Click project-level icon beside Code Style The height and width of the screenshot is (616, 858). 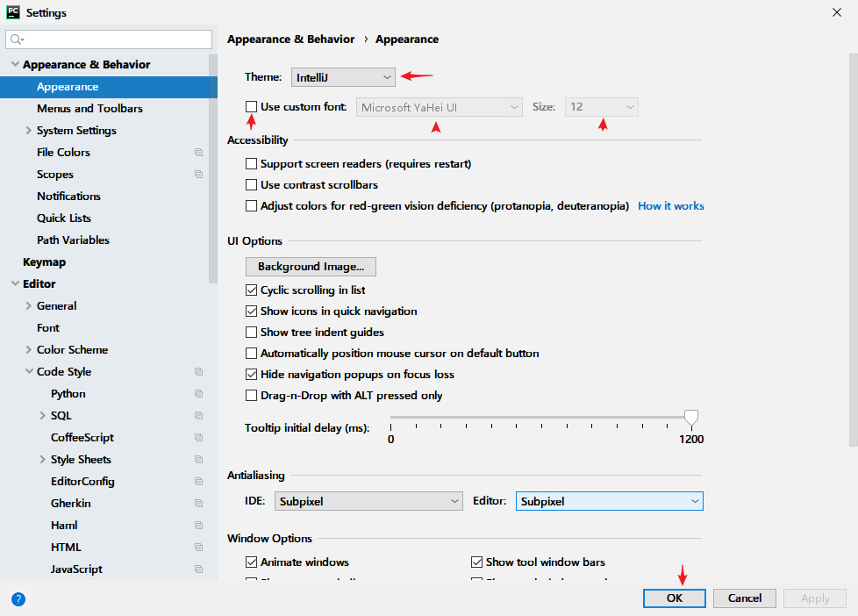[x=198, y=372]
